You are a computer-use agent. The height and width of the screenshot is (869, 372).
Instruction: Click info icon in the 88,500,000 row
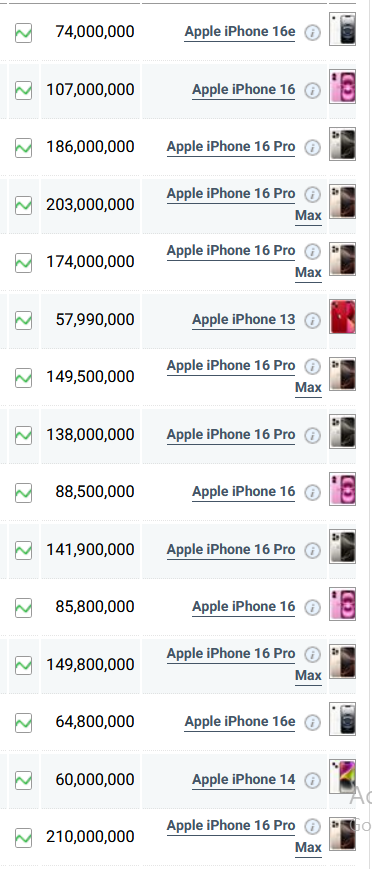313,492
